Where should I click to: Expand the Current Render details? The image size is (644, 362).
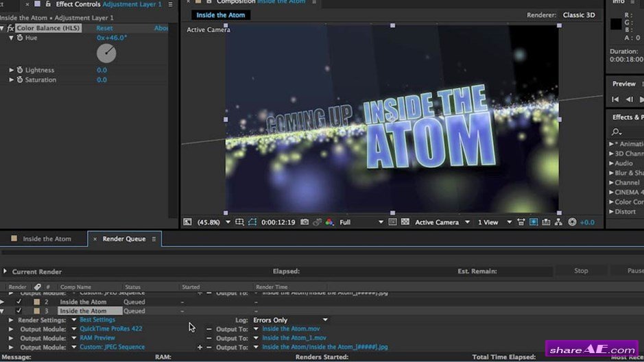click(5, 271)
